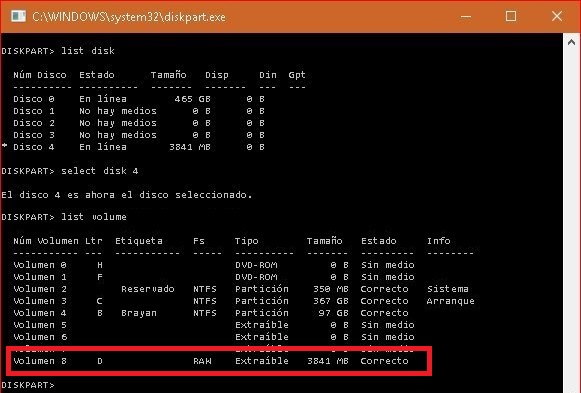581x393 pixels.
Task: Click the 'Arranque' info entry
Action: (x=451, y=301)
